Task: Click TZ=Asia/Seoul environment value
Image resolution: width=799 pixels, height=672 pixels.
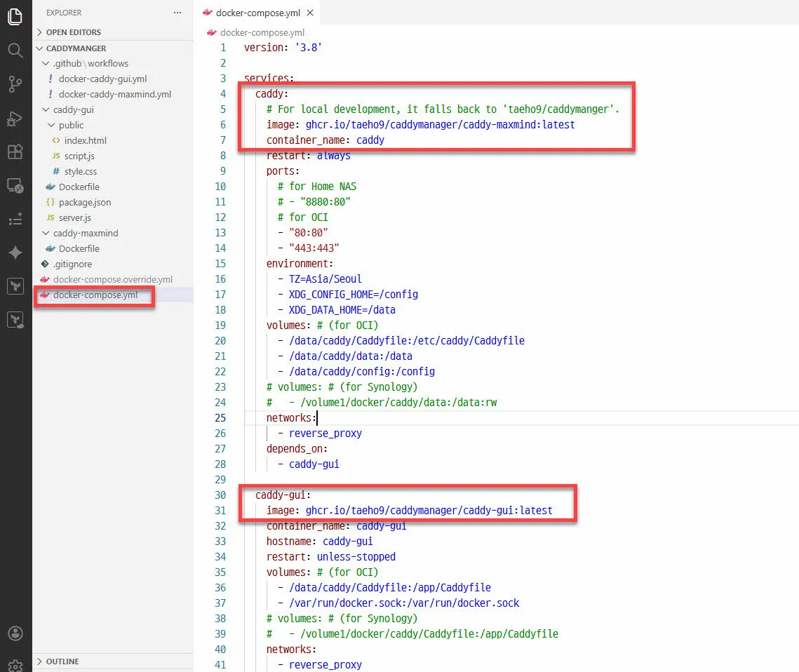Action: click(325, 279)
